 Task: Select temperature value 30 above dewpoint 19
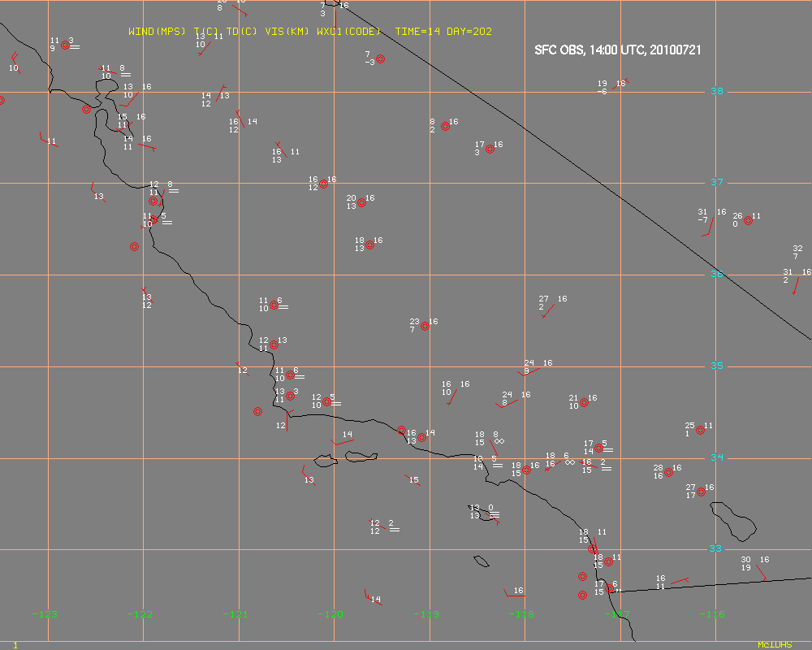pos(745,560)
